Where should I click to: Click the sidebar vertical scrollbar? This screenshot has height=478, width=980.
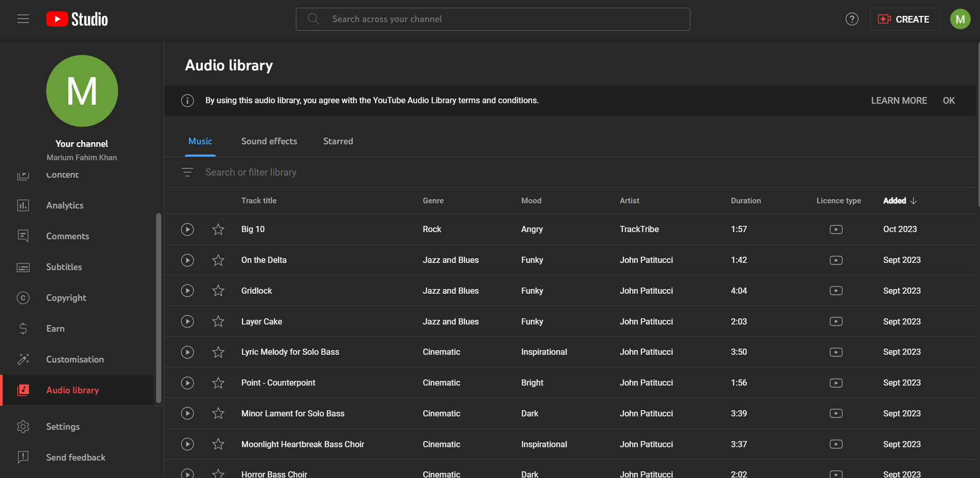point(159,308)
